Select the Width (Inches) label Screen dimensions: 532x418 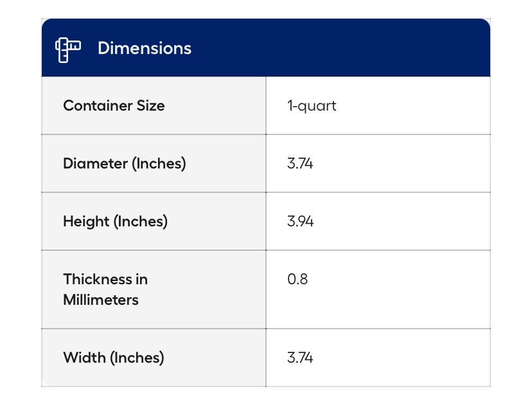pyautogui.click(x=114, y=358)
